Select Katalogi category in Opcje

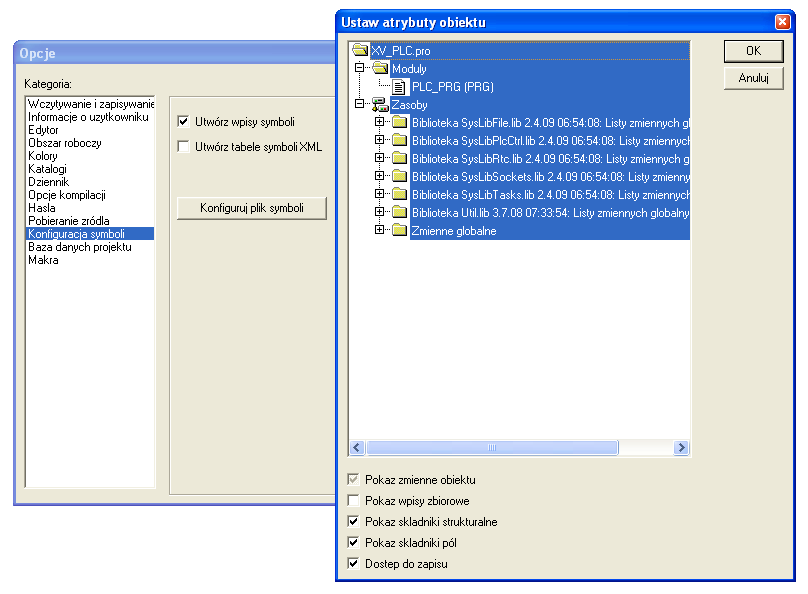(90, 169)
